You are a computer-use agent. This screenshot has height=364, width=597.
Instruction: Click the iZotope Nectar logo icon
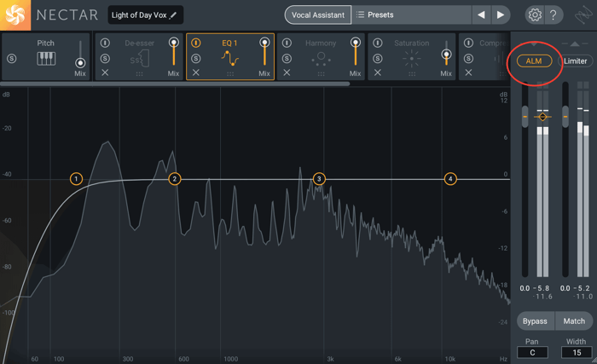[x=15, y=14]
